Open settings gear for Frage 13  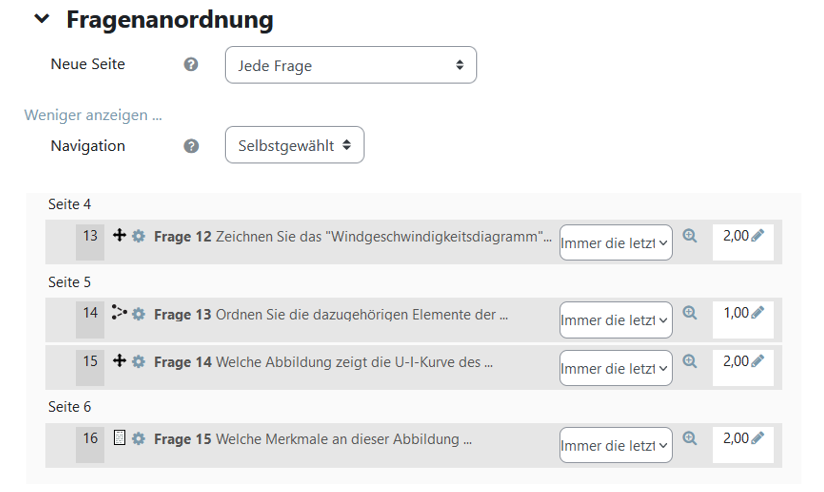138,314
